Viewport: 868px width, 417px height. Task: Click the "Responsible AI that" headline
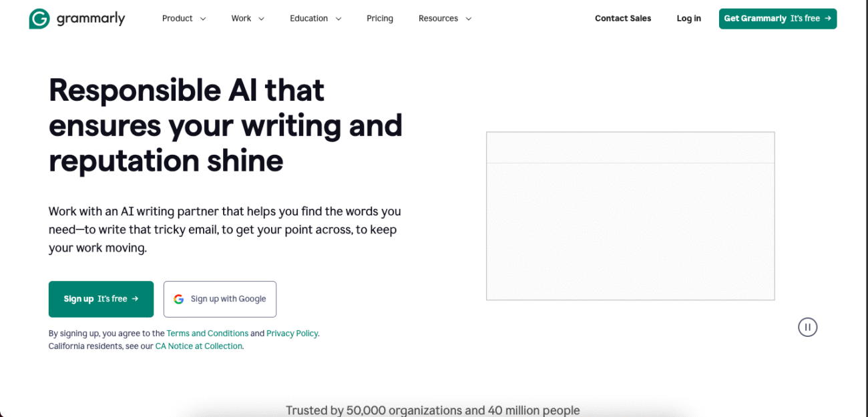pos(186,90)
